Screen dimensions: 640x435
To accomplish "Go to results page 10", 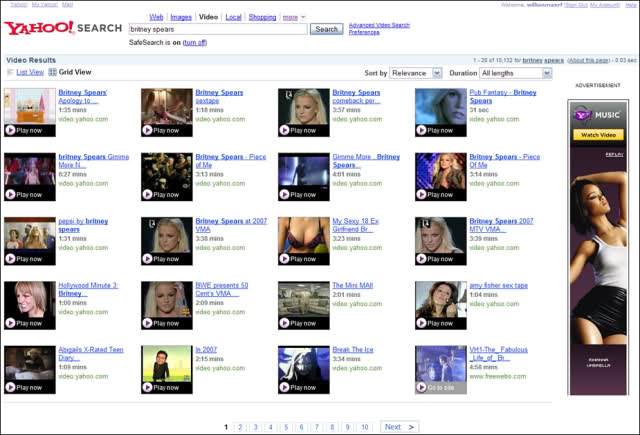I will (364, 427).
